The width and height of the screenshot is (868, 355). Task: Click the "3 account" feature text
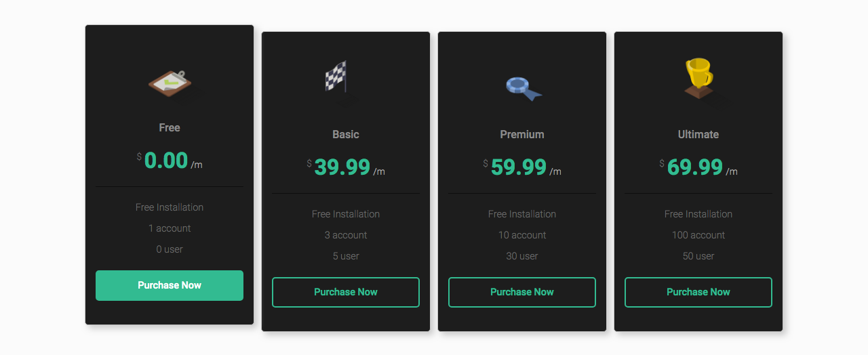(346, 235)
